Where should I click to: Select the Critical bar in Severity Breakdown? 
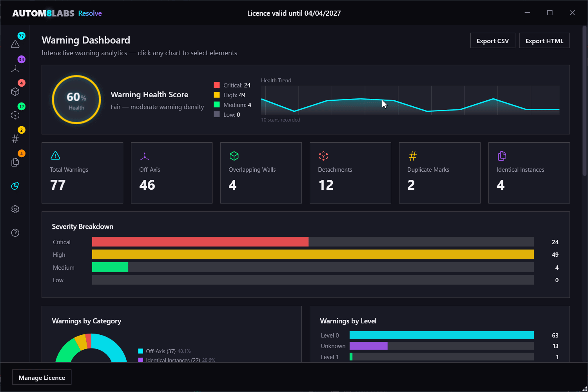tap(200, 241)
